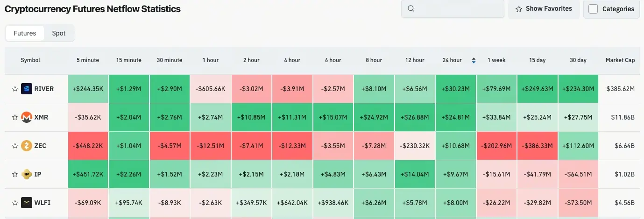
Task: Select the -$386.33M cell
Action: 538,146
